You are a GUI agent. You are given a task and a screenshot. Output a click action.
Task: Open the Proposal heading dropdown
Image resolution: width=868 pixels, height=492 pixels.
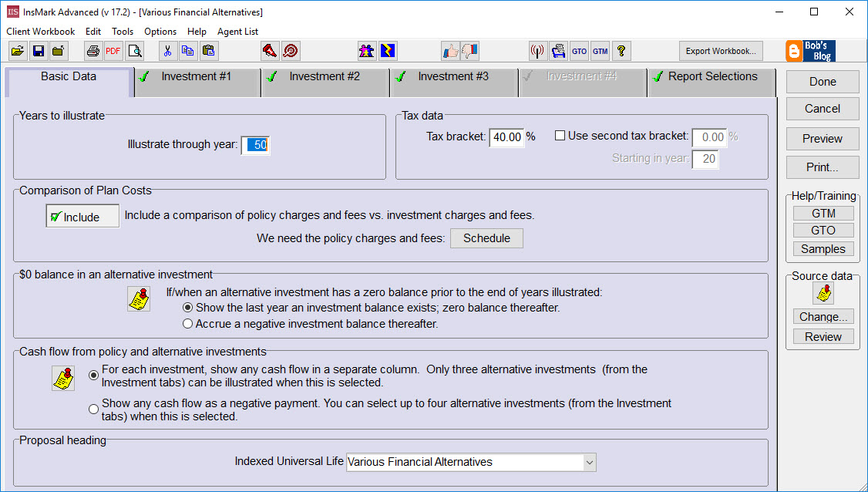click(590, 462)
